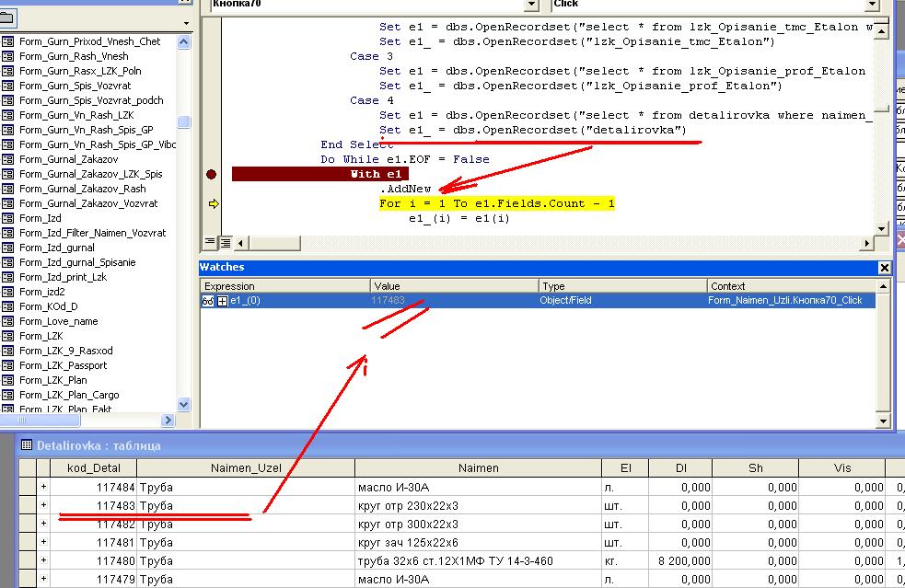The width and height of the screenshot is (905, 588).
Task: Expand subdatasheet for row 117484
Action: 43,487
